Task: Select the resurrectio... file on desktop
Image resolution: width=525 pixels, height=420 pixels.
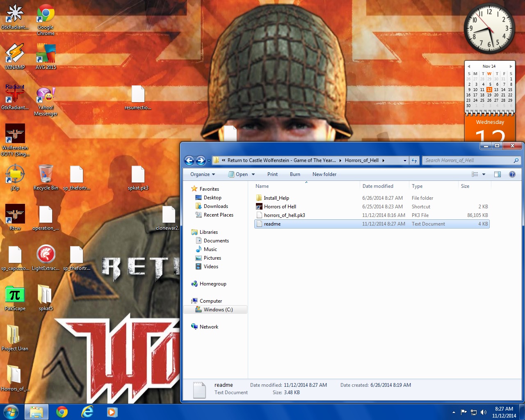Action: point(138,98)
